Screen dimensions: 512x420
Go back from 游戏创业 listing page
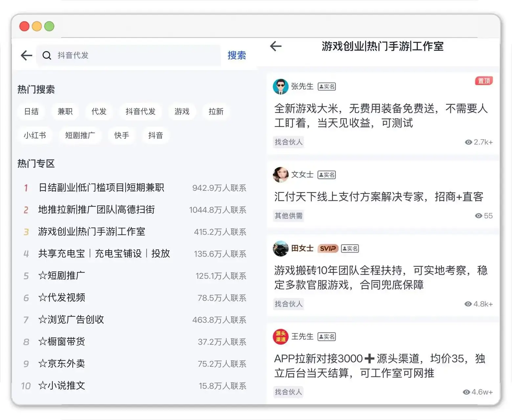point(276,46)
